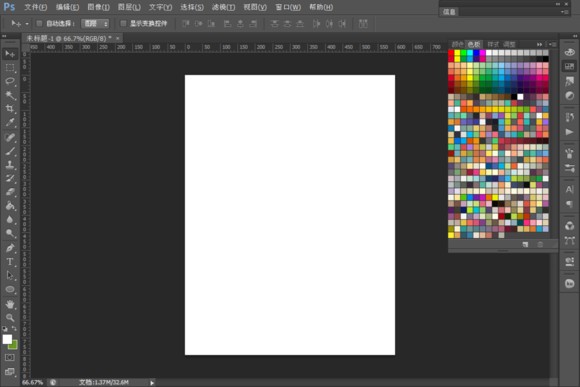This screenshot has height=387, width=580.
Task: Select the Path Selection tool
Action: tap(10, 276)
